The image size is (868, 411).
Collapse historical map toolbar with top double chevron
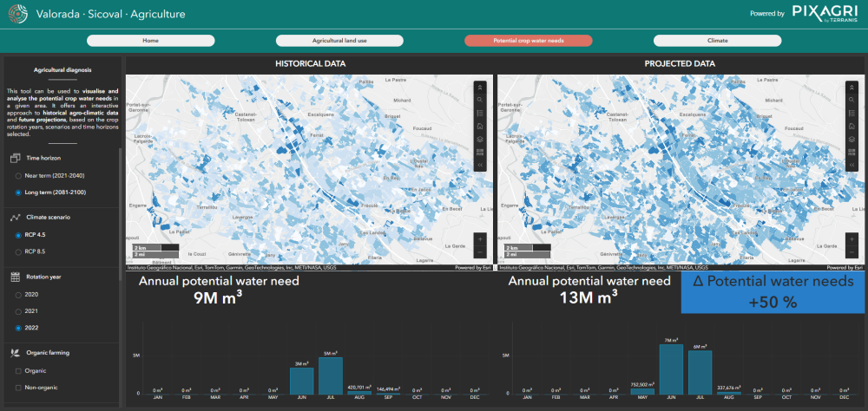[x=479, y=87]
